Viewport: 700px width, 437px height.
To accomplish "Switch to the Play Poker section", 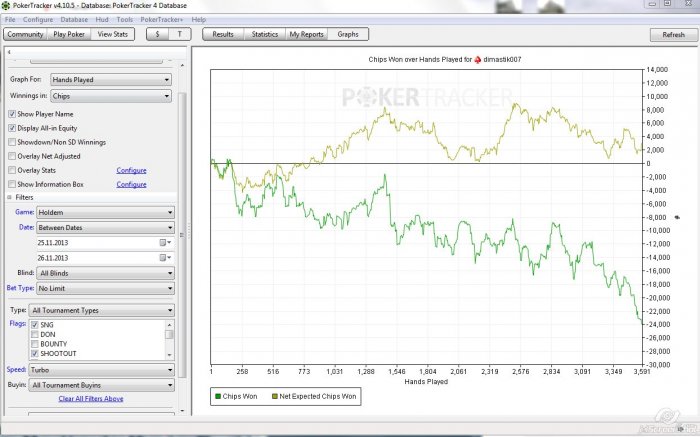I will pos(69,34).
